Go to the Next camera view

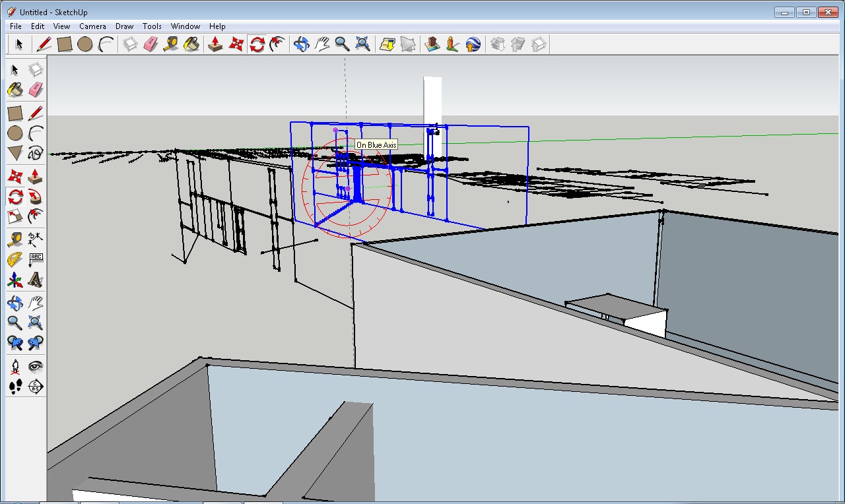tap(36, 343)
